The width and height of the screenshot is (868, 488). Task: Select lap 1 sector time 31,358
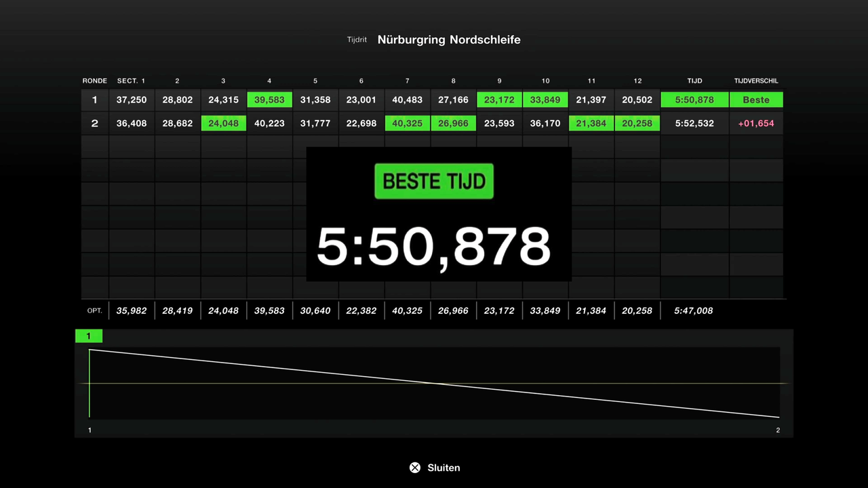coord(315,100)
